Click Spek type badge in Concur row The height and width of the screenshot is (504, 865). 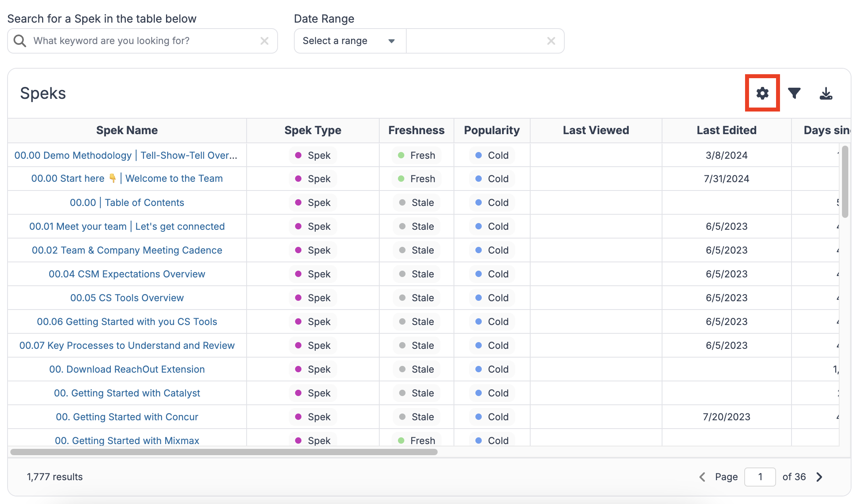(x=313, y=417)
